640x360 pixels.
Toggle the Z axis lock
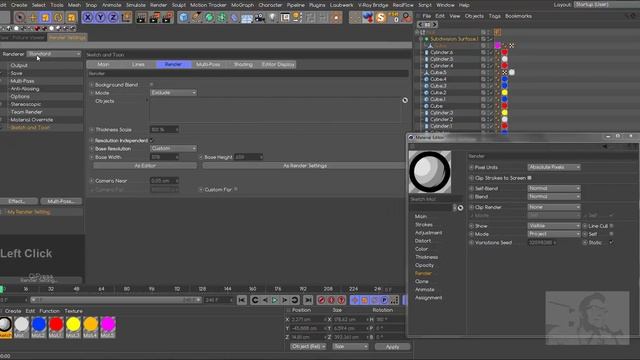click(113, 18)
